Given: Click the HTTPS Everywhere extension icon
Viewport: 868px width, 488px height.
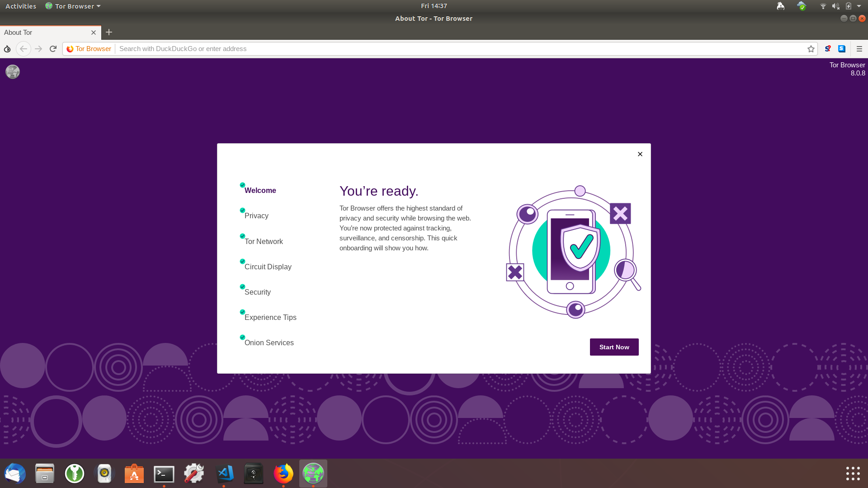Looking at the screenshot, I should tap(842, 49).
